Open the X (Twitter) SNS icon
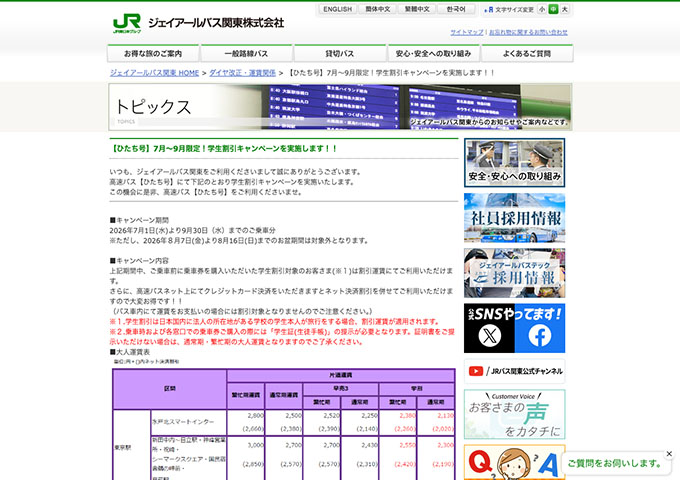Screen dimensions: 680x480 [490, 335]
